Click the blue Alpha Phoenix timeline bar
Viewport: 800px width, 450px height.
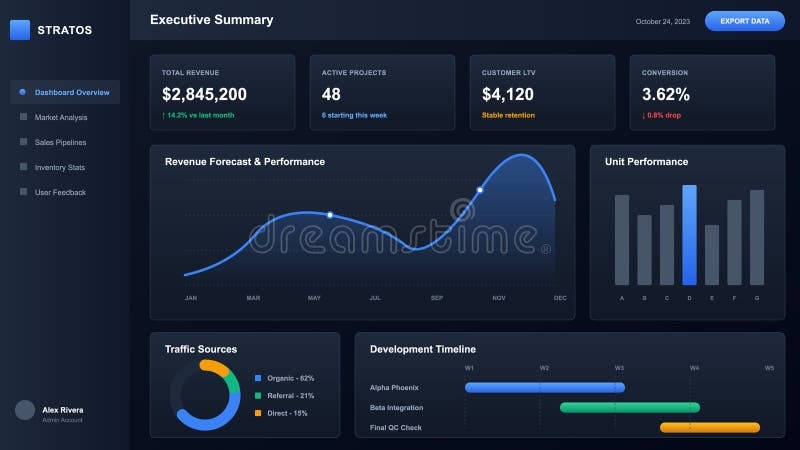coord(545,388)
